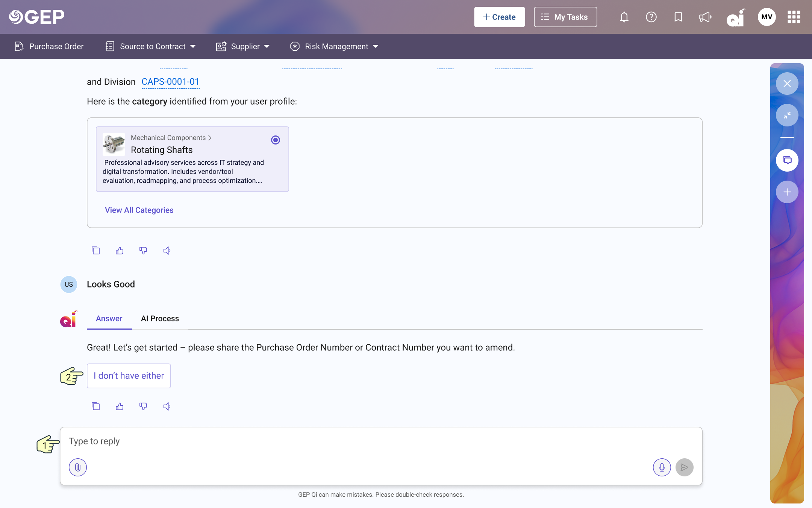Close the Qi side panel
This screenshot has height=508, width=812.
tap(787, 84)
